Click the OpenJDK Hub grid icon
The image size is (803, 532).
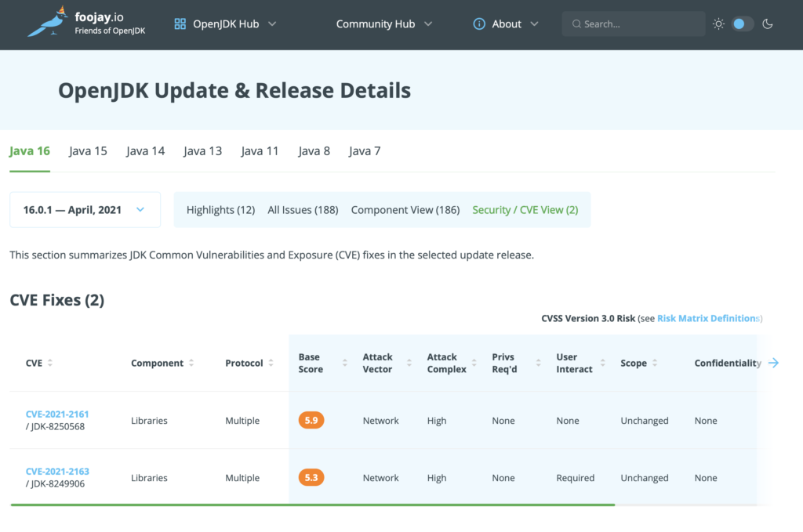click(x=180, y=24)
